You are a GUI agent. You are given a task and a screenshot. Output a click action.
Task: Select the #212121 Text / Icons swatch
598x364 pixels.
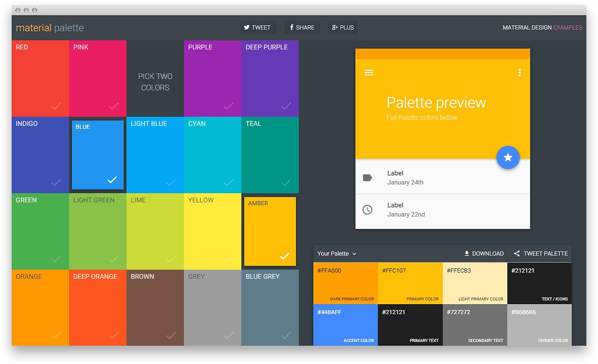540,283
